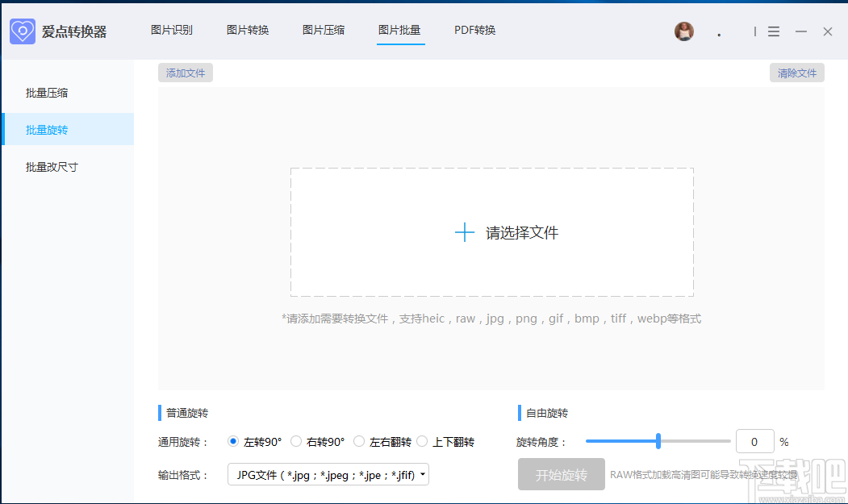The image size is (848, 504).
Task: Select 批量改尺寸 in the left sidebar
Action: [x=51, y=166]
